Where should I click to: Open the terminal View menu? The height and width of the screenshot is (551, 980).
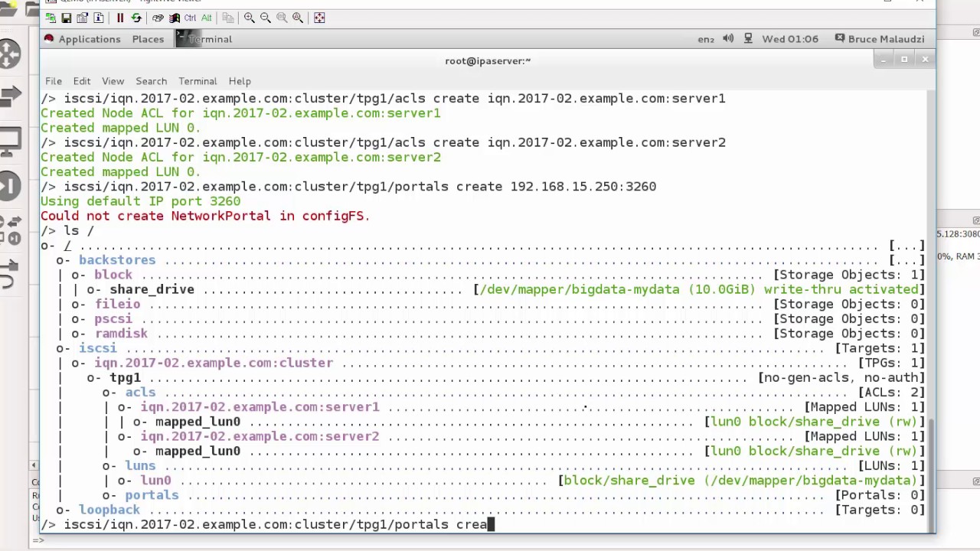(x=113, y=81)
